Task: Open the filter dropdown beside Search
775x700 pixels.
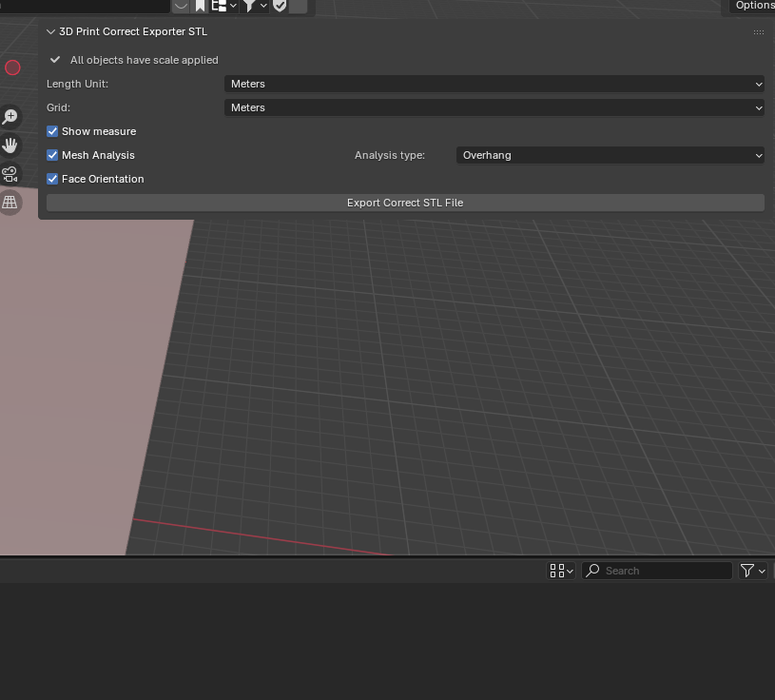Action: point(752,571)
